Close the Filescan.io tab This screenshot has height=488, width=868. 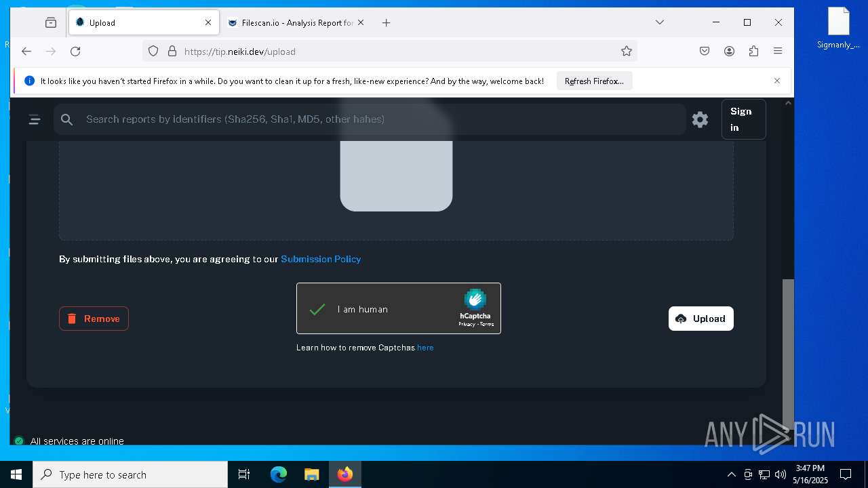(361, 22)
